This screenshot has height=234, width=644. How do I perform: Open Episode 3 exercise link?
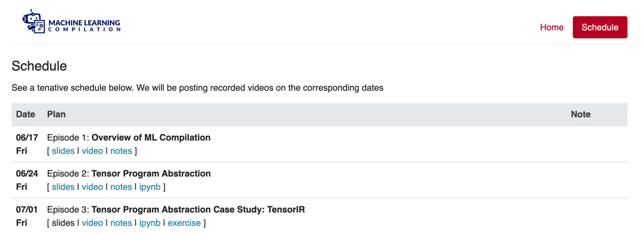click(x=184, y=223)
